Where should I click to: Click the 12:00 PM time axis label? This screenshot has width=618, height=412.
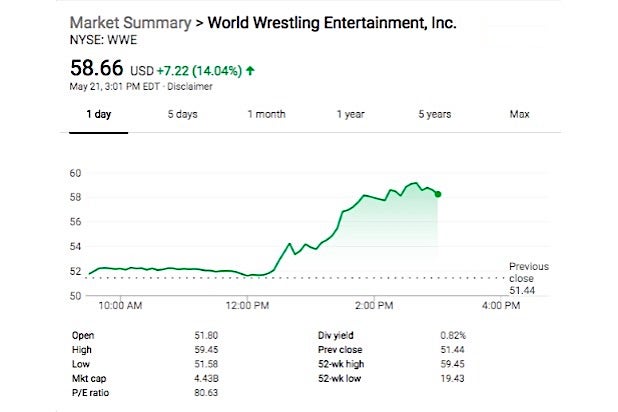[245, 303]
